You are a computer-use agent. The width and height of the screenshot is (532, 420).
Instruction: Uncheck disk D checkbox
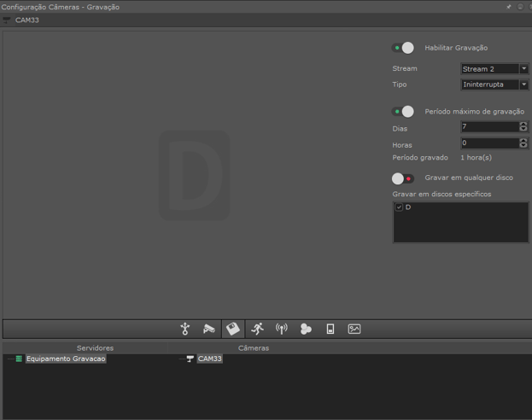coord(399,207)
